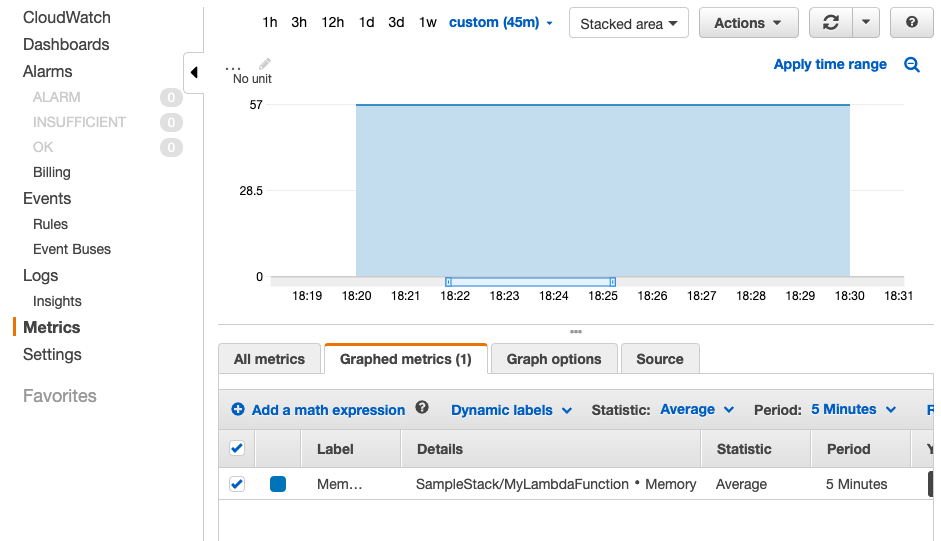Set time range to 3d
Viewport: 941px width, 541px height.
396,23
